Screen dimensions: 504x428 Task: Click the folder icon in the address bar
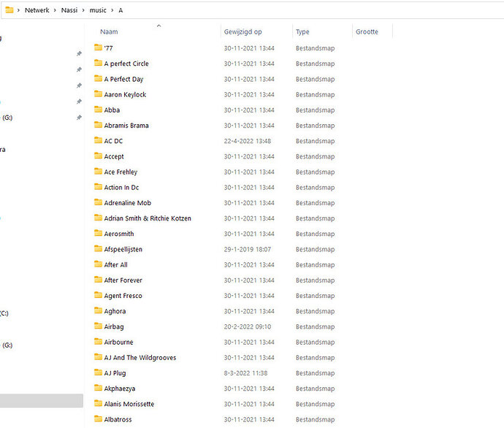9,10
